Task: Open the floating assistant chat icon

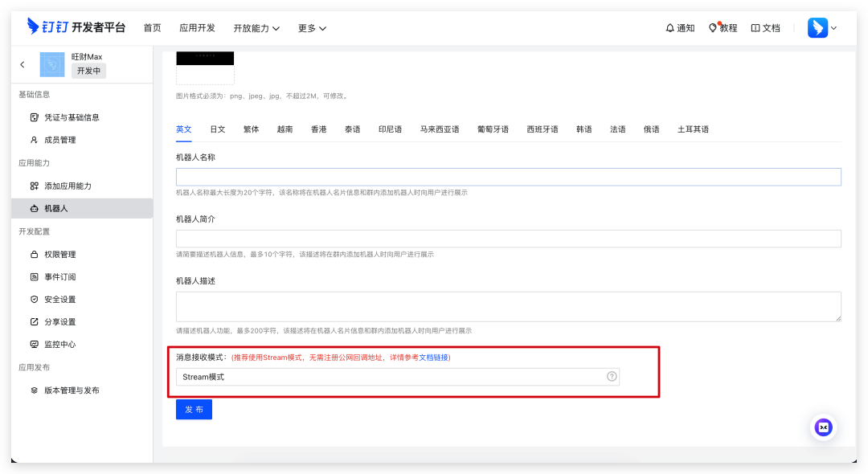Action: point(823,427)
